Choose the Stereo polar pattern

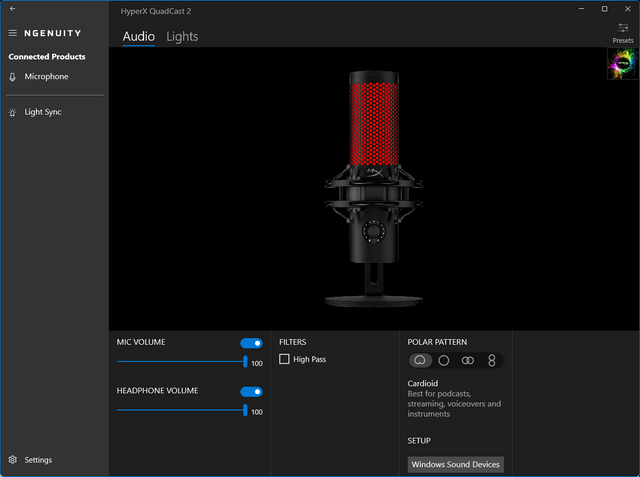pyautogui.click(x=468, y=360)
